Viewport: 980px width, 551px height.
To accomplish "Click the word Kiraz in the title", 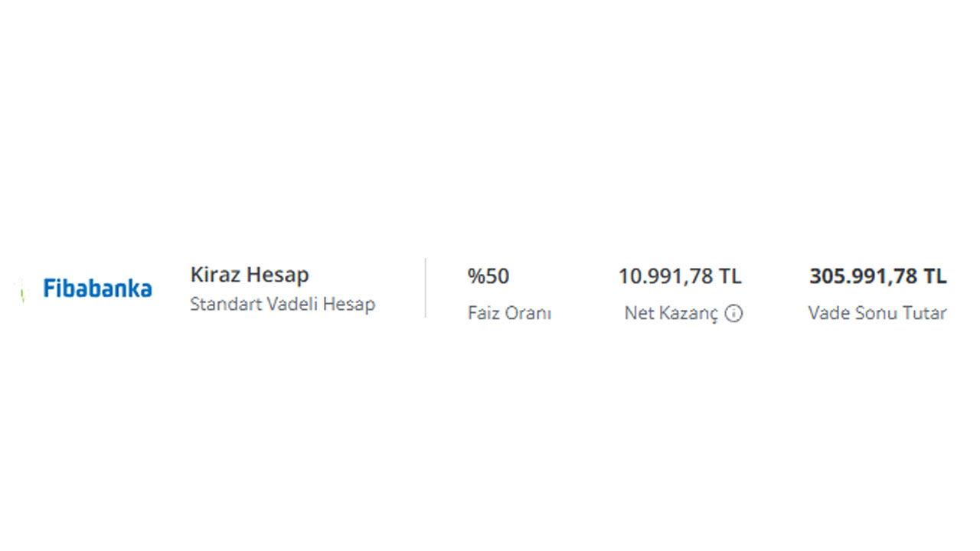I will (216, 275).
